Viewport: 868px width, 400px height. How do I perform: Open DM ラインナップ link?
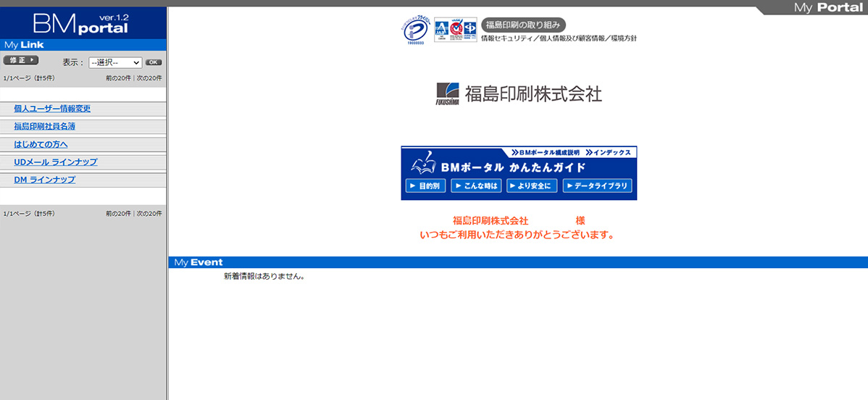pyautogui.click(x=44, y=180)
